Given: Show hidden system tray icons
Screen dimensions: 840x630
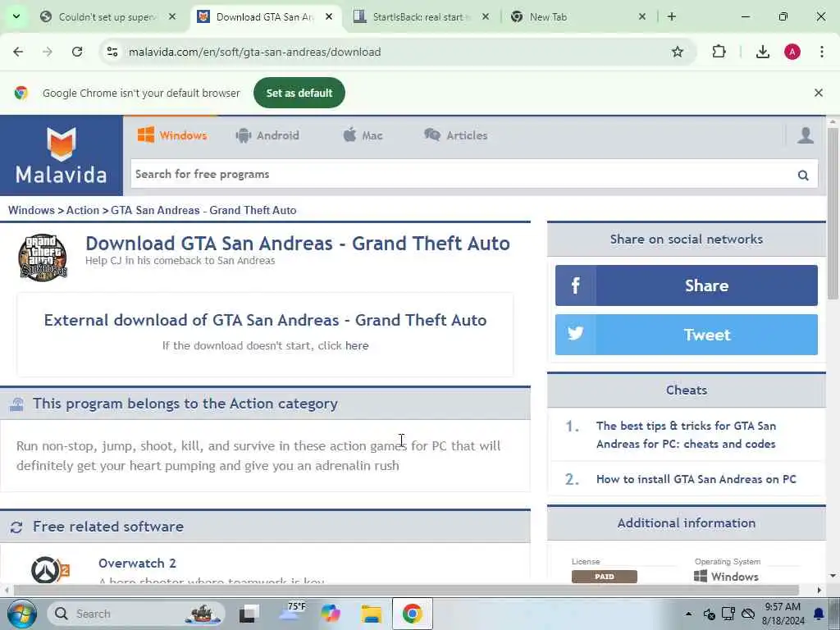Looking at the screenshot, I should (688, 614).
